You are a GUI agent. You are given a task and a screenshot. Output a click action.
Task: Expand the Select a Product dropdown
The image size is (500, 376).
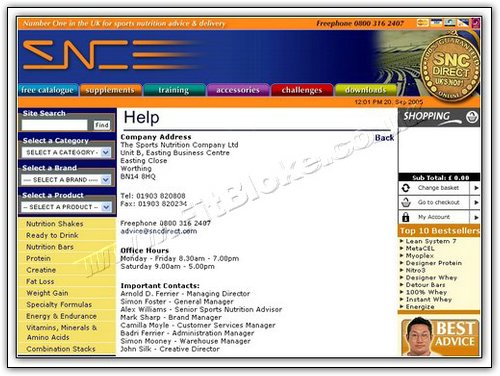click(66, 207)
